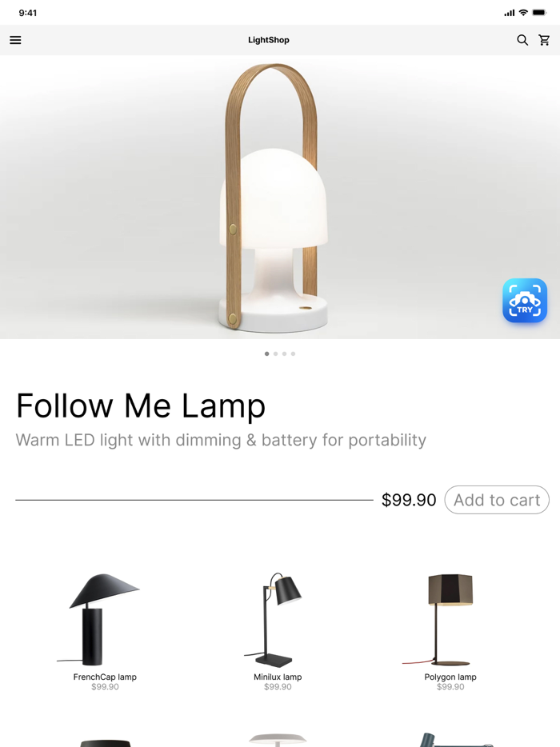Screen dimensions: 560x747
Task: Open the search magnifier icon
Action: (522, 40)
